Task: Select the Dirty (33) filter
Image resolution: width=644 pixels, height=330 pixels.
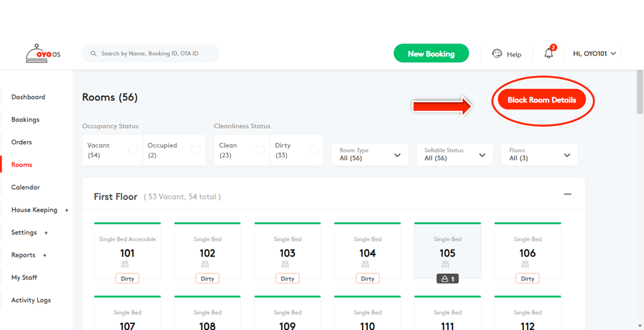Action: coord(296,150)
